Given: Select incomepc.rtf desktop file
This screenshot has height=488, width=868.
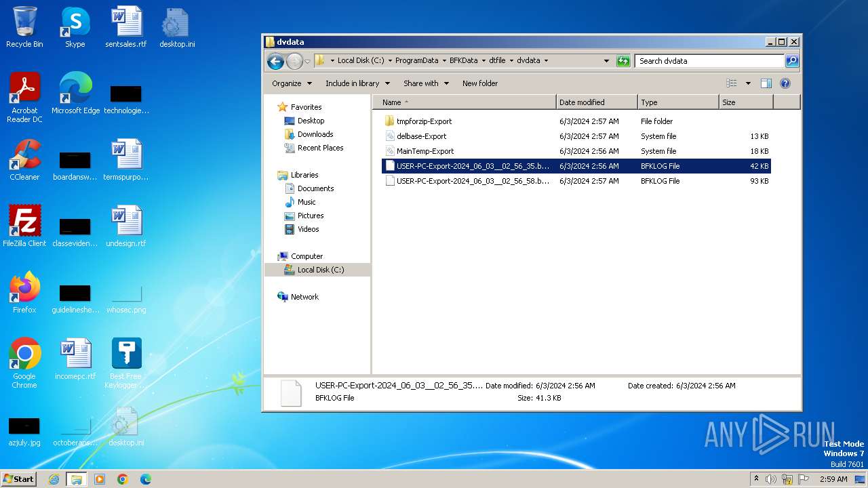Looking at the screenshot, I should tap(75, 359).
